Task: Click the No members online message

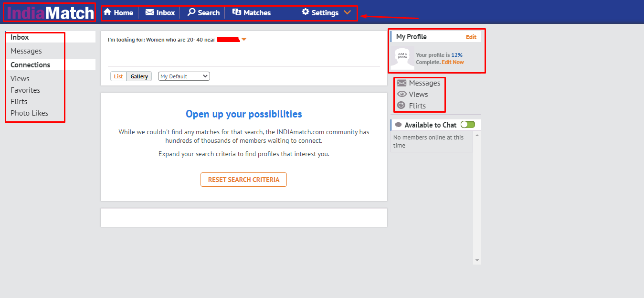Action: pos(429,141)
